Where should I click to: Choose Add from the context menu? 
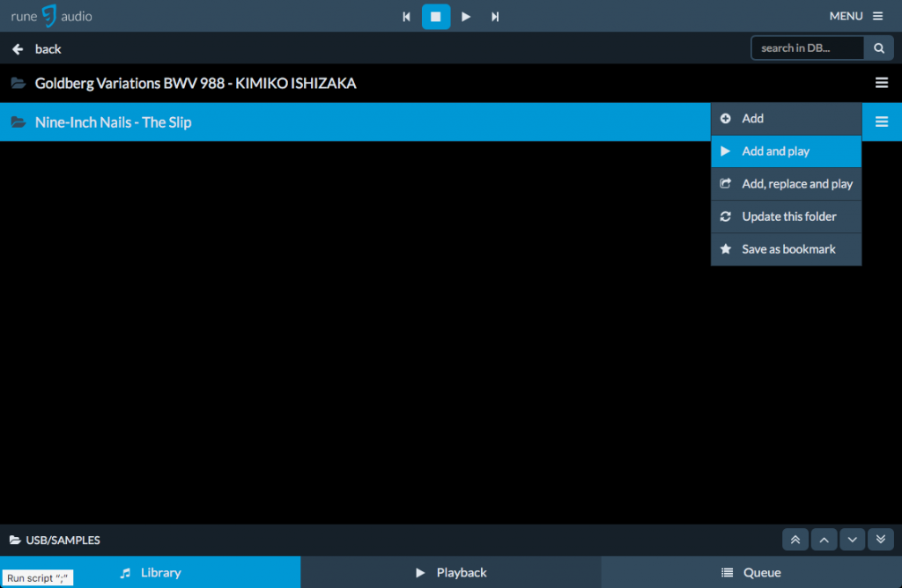[x=786, y=119]
